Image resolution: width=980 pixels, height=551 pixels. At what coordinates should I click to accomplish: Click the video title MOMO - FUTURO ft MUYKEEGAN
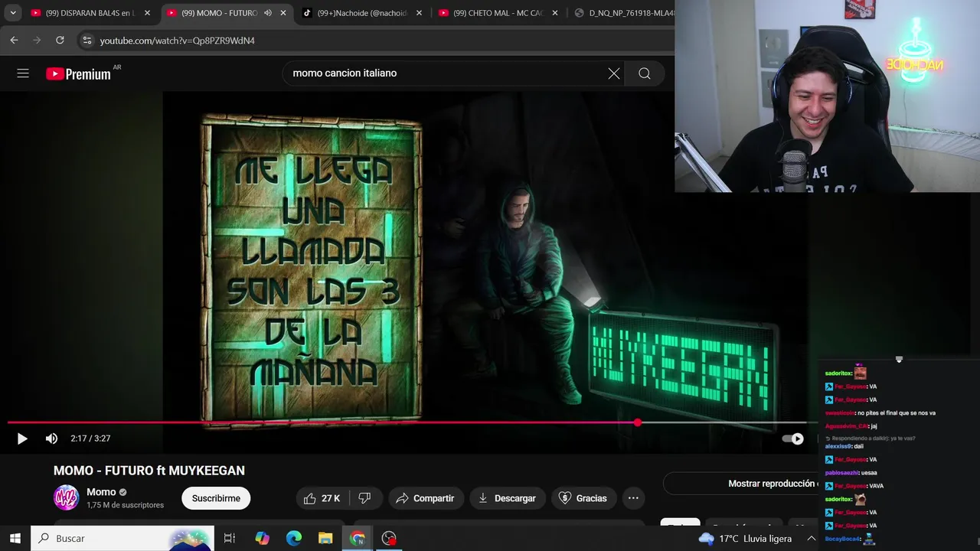[x=149, y=471]
